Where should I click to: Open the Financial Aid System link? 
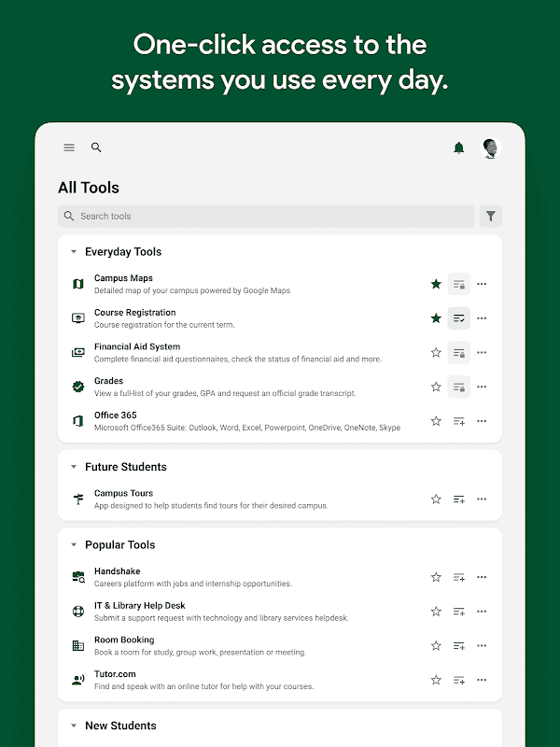(x=137, y=346)
